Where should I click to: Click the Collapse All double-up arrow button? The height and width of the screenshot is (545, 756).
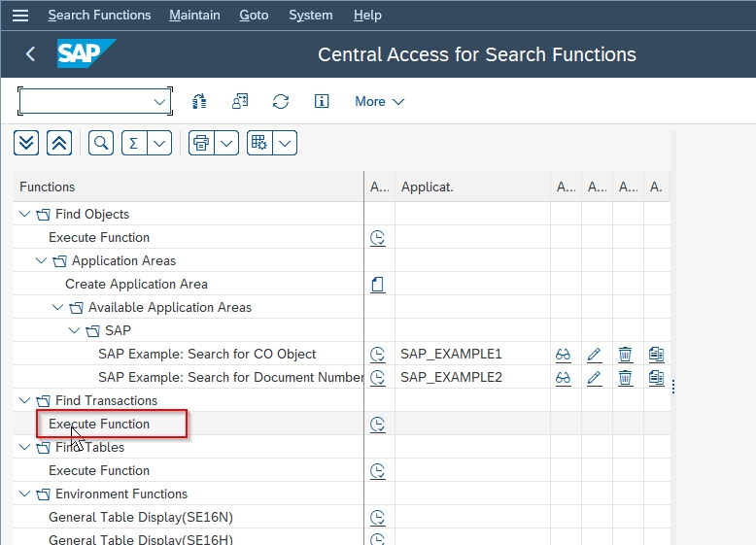[x=58, y=143]
